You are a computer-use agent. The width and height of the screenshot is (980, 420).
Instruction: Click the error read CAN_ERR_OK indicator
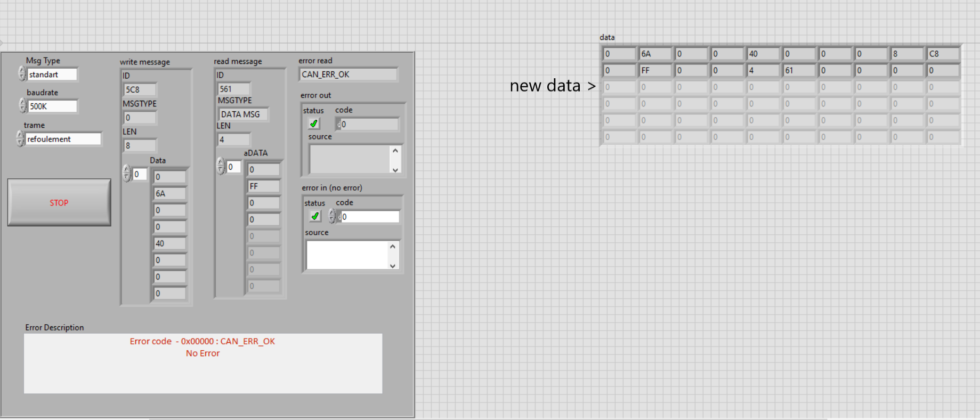[348, 75]
